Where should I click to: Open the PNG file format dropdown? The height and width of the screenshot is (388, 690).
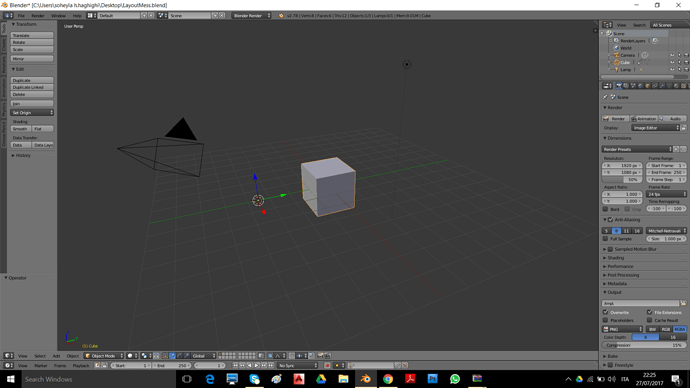623,329
